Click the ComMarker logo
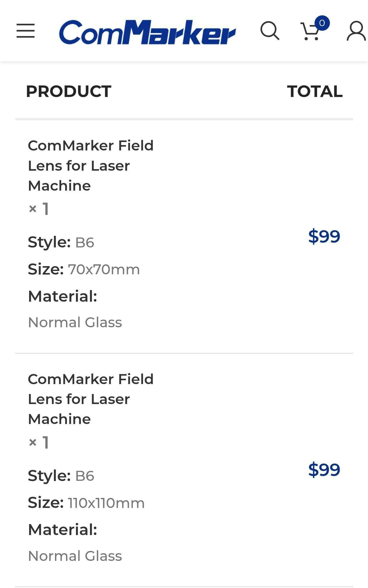Viewport: 368px width, 588px height. tap(147, 32)
